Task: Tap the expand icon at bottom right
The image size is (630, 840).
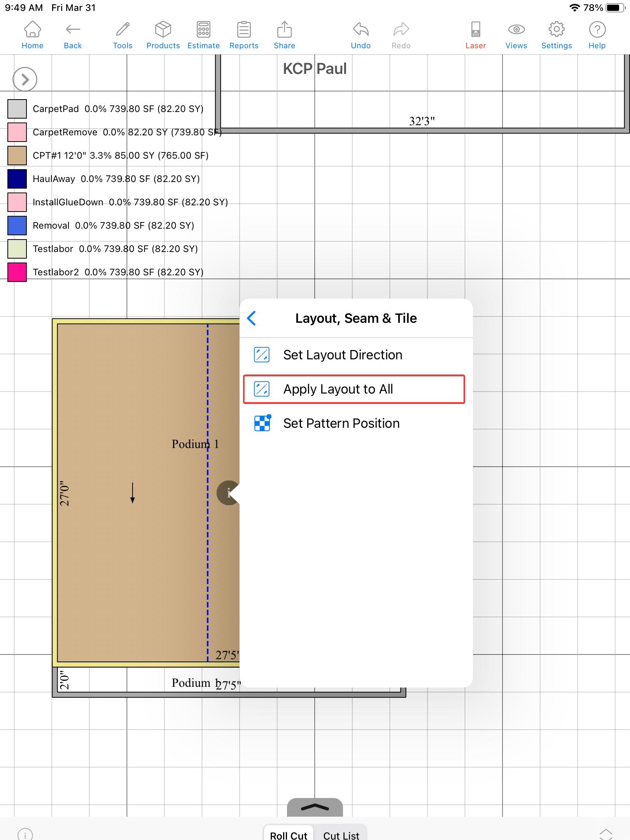Action: (x=606, y=835)
